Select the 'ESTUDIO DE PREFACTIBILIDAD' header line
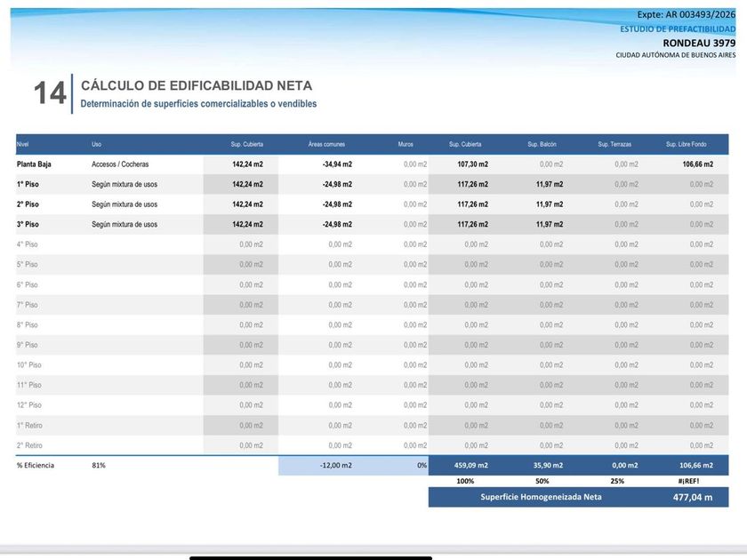Screen dimensions: 747x560 tap(678, 29)
